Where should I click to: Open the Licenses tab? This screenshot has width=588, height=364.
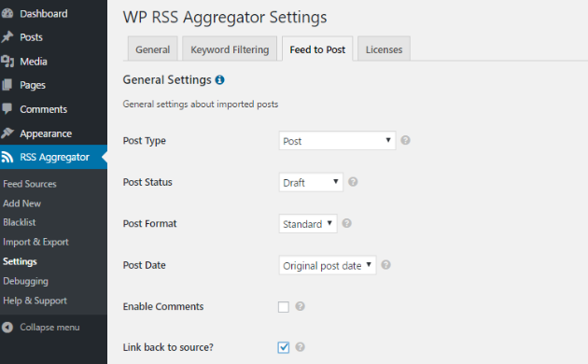pyautogui.click(x=384, y=49)
